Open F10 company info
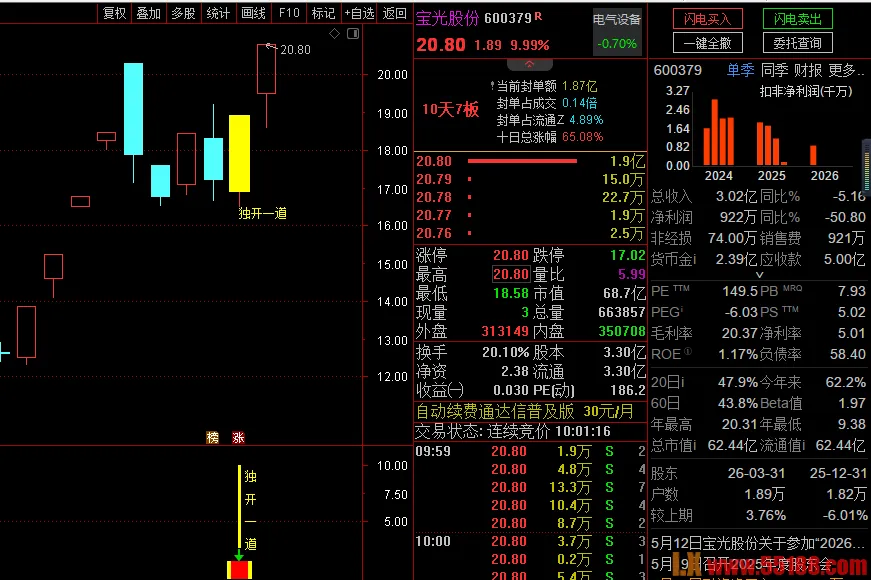Screen dimensions: 871x580 (289, 13)
